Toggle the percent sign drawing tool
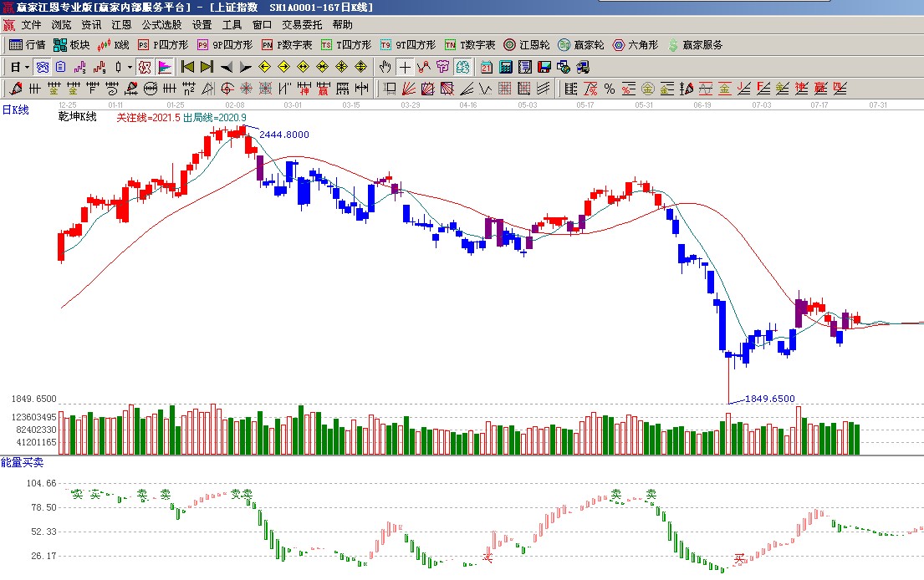The width and height of the screenshot is (924, 580). pyautogui.click(x=610, y=89)
